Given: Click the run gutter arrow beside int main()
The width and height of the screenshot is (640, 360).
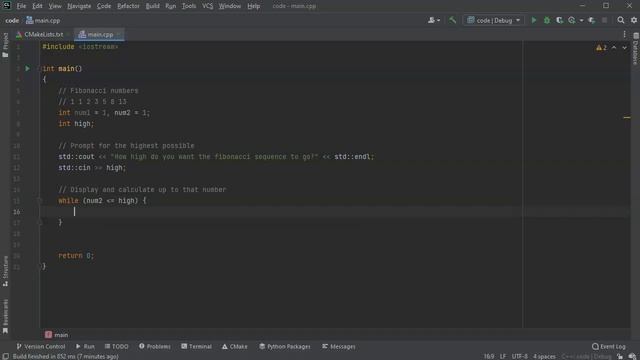Looking at the screenshot, I should coord(27,69).
